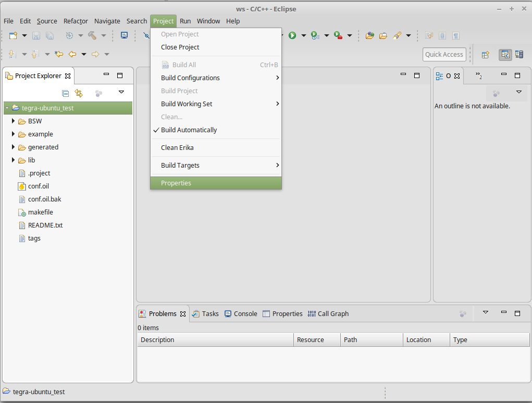
Task: Select Properties in the Project menu
Action: (x=216, y=183)
